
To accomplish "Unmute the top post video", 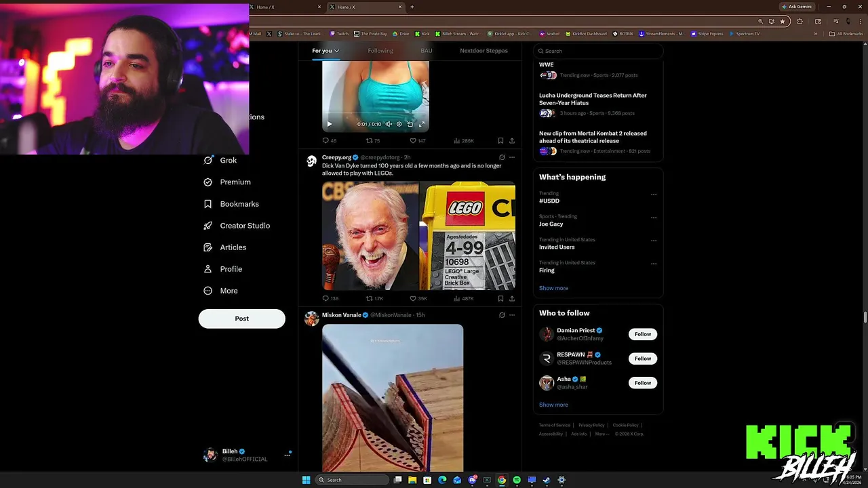I will tap(389, 124).
